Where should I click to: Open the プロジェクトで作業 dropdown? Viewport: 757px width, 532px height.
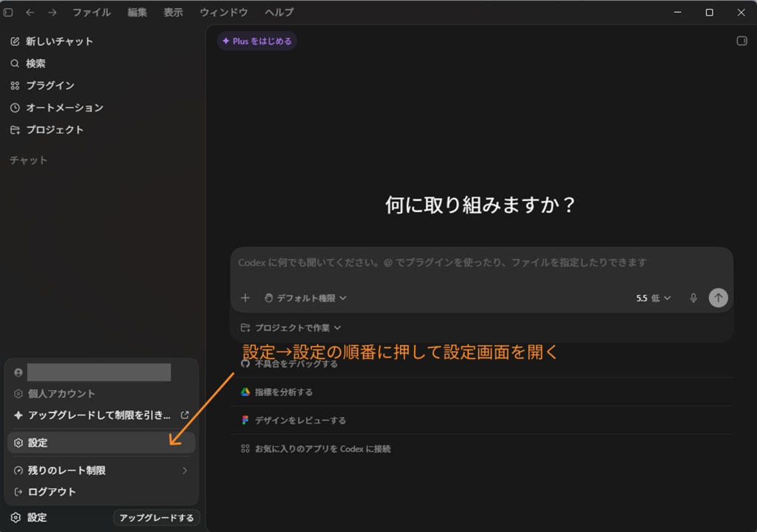coord(291,328)
